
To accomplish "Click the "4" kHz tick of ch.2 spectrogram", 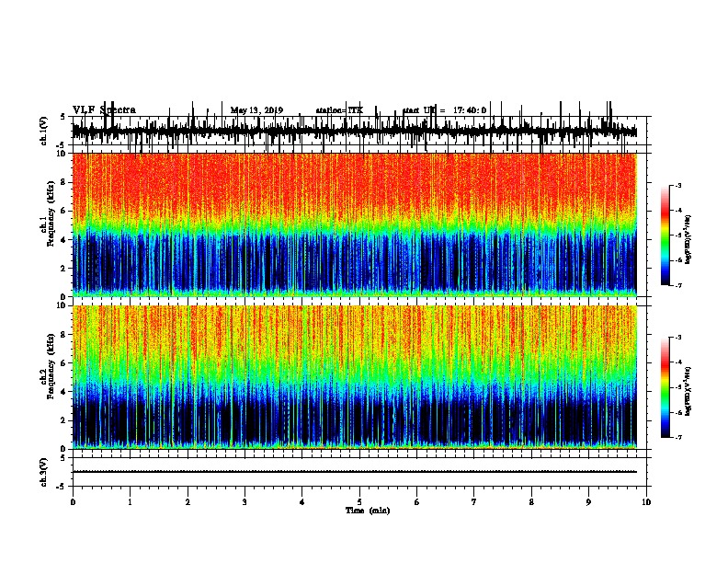I will click(x=63, y=392).
